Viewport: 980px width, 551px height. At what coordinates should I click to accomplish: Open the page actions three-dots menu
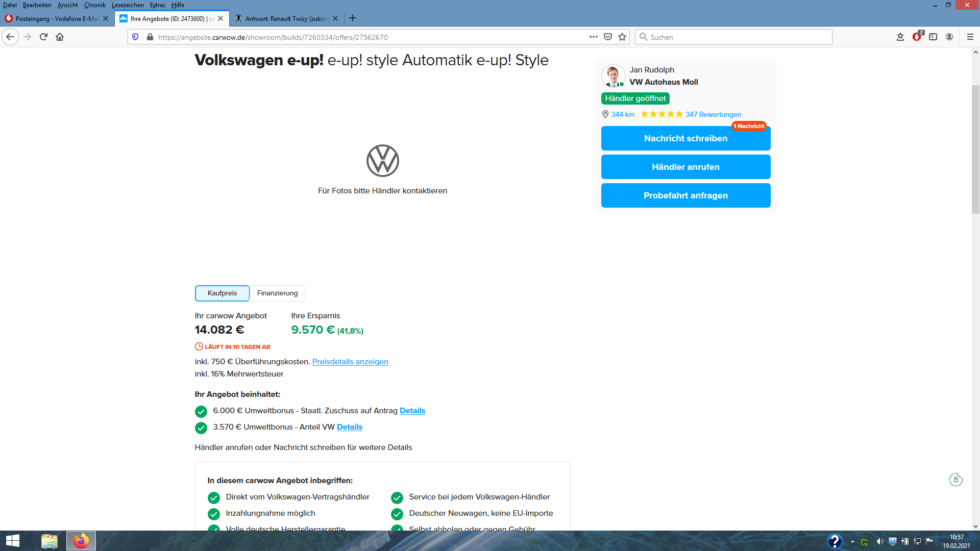pos(593,37)
